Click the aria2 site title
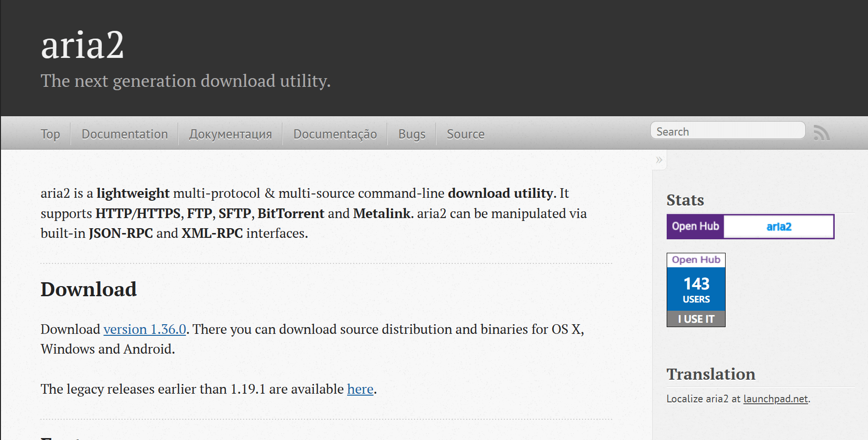 [83, 45]
